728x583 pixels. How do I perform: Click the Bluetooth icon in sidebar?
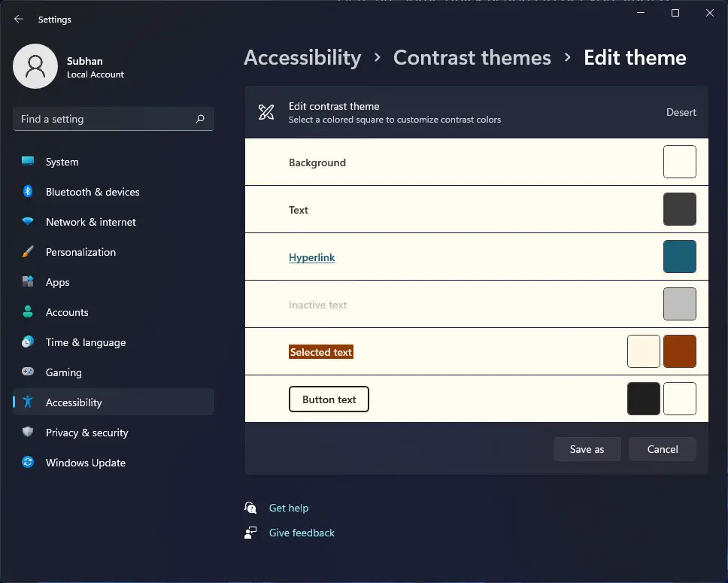pos(28,191)
